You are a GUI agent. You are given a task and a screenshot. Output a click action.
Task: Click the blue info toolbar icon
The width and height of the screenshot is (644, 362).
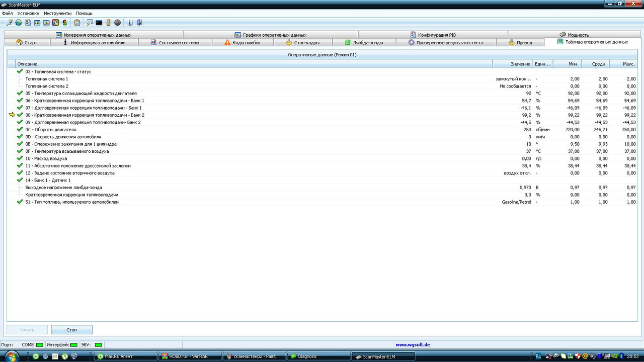pyautogui.click(x=130, y=23)
